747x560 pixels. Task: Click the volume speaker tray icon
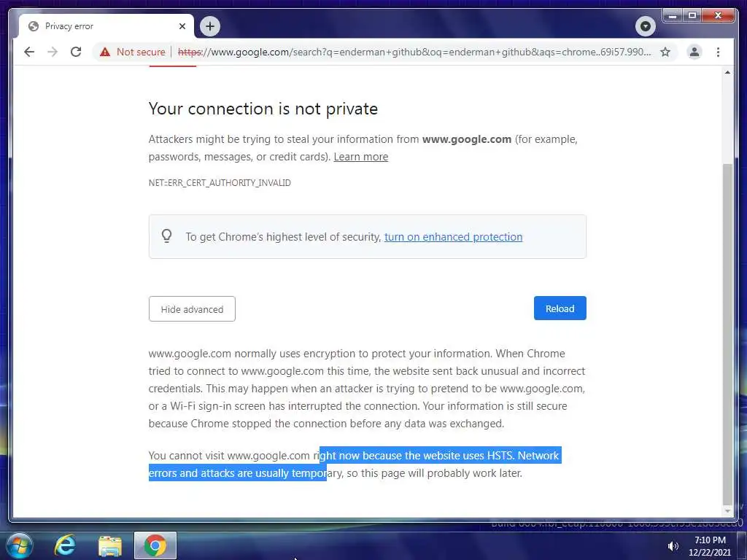[x=673, y=546]
